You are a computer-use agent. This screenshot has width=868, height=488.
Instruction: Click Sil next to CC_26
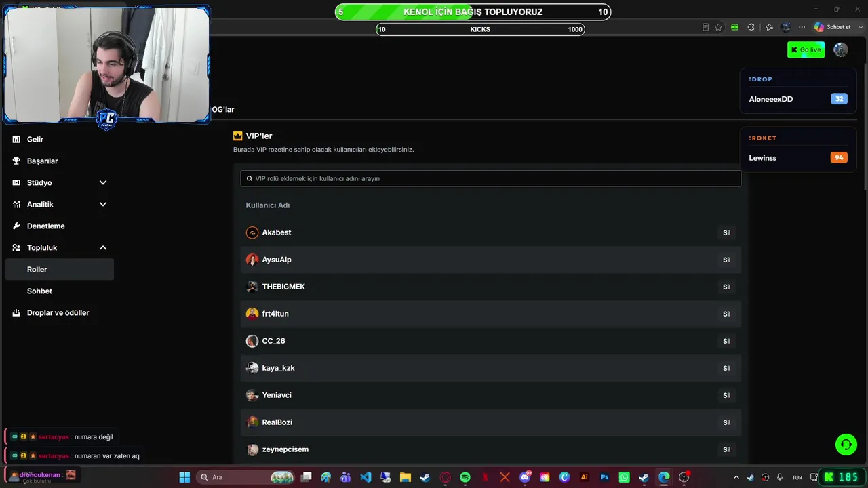726,341
